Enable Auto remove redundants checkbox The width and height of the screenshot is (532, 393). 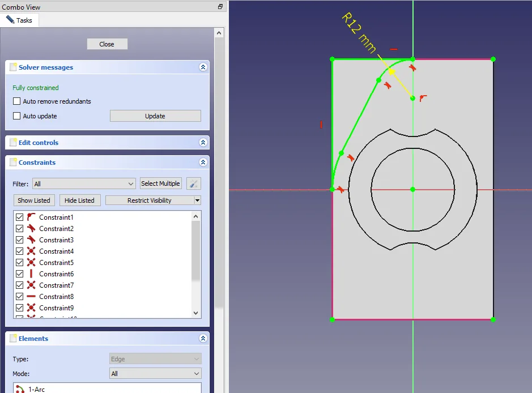pyautogui.click(x=16, y=101)
